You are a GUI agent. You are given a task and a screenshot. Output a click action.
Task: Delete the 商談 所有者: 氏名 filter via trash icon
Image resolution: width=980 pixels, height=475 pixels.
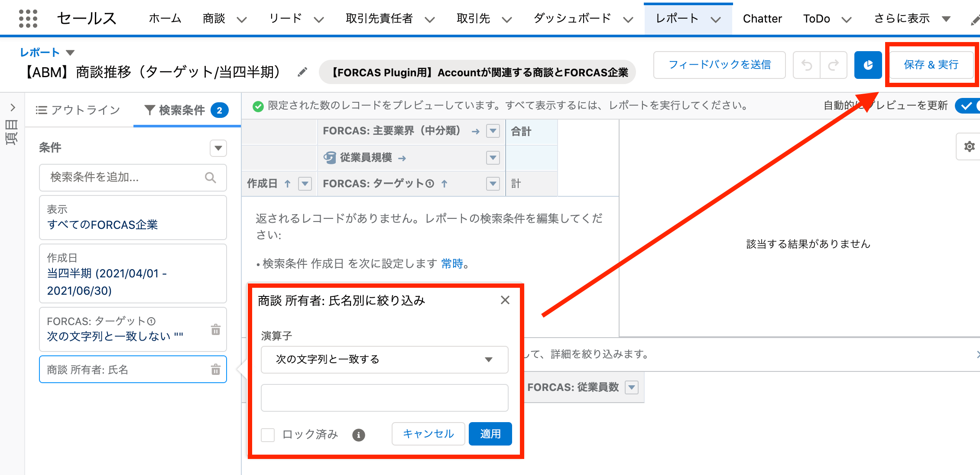click(x=215, y=370)
